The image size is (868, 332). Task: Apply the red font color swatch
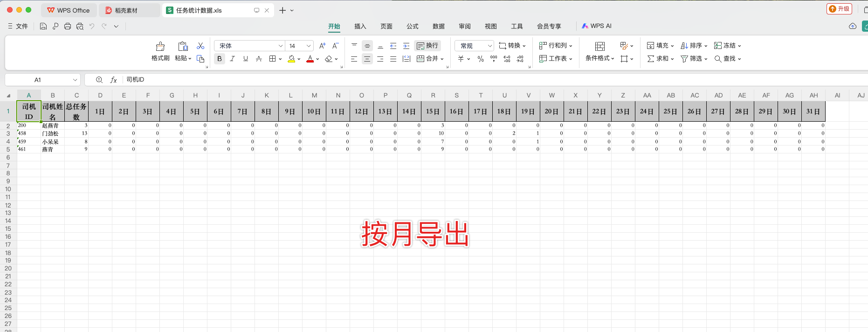click(x=310, y=59)
